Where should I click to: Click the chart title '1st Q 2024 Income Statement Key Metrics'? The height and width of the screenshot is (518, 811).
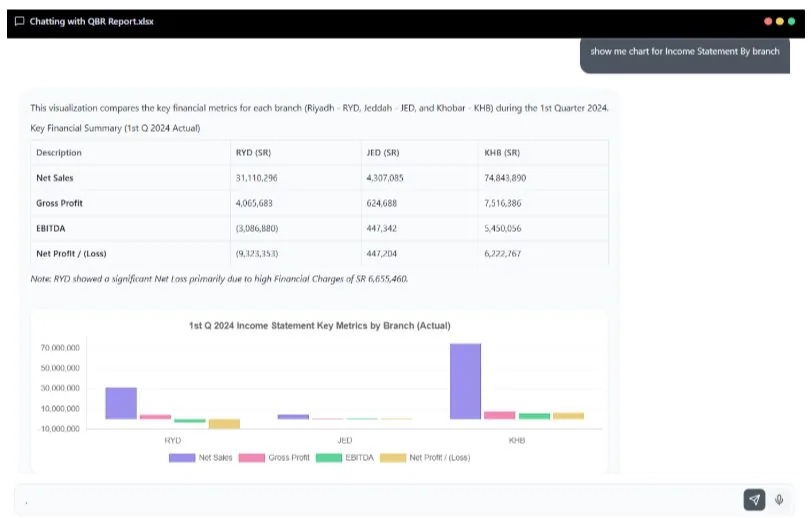tap(320, 326)
